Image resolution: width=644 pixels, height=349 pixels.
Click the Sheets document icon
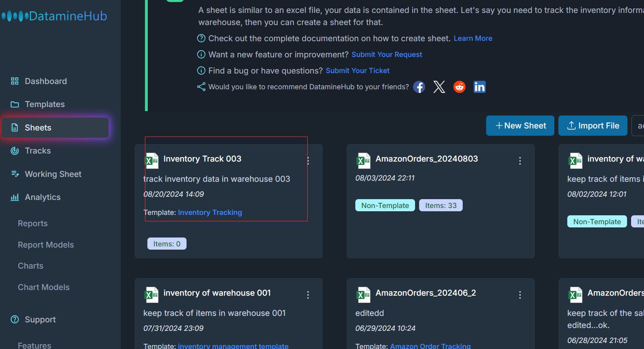[x=15, y=128]
